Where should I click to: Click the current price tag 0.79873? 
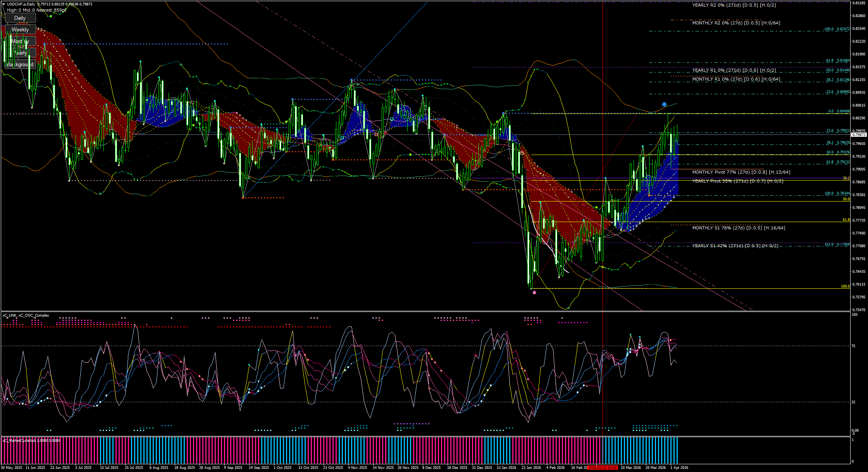pos(858,135)
